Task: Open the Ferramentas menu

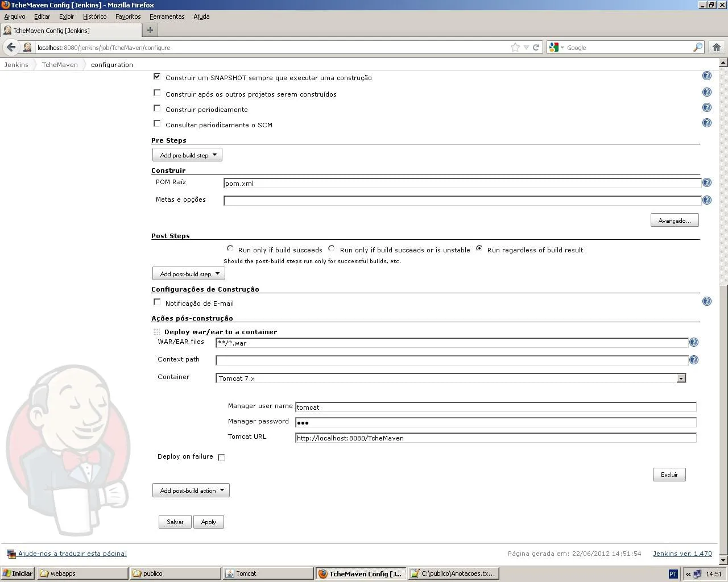Action: [x=167, y=16]
